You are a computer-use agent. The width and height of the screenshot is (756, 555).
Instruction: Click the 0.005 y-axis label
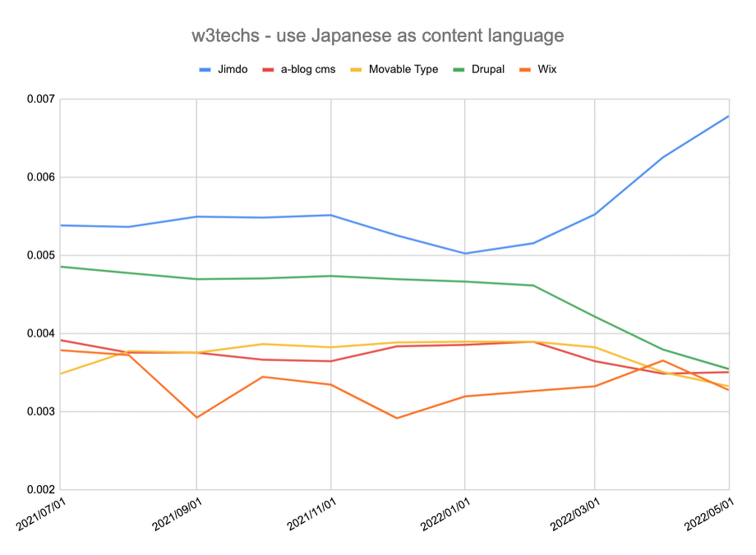point(39,255)
